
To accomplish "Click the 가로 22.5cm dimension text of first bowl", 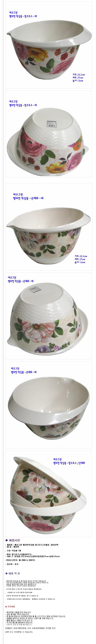I will point(79,75).
